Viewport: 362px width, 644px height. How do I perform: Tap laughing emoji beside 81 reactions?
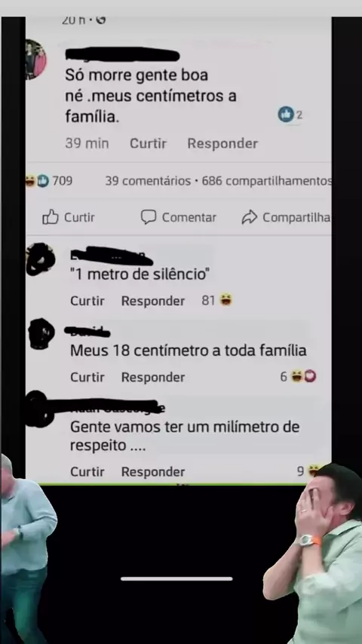pyautogui.click(x=225, y=300)
